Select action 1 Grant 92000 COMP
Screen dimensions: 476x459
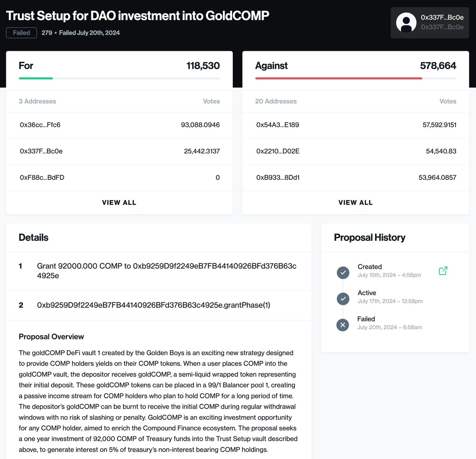167,271
